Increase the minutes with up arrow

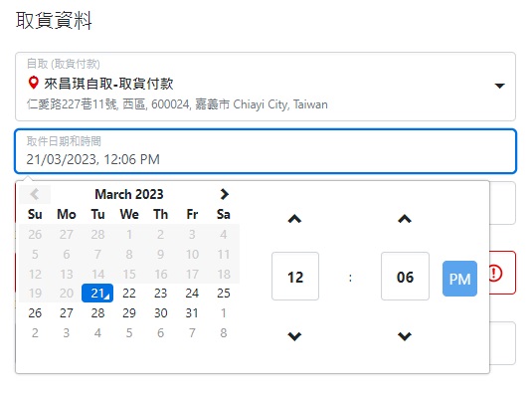tap(405, 219)
